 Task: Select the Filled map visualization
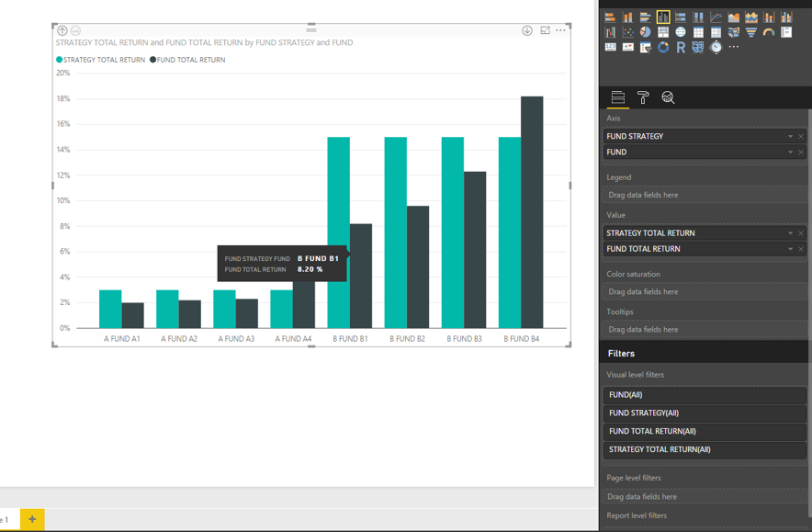pos(733,32)
